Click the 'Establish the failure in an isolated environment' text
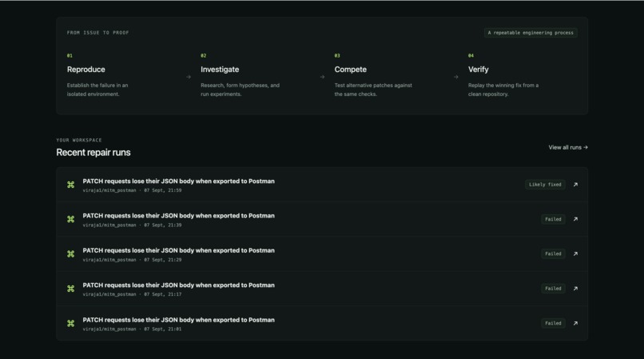This screenshot has width=644, height=359. (97, 90)
